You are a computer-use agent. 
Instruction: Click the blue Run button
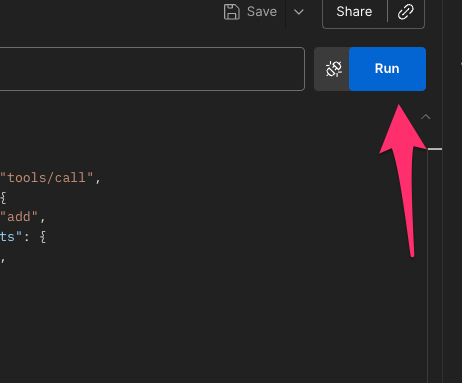(x=387, y=69)
